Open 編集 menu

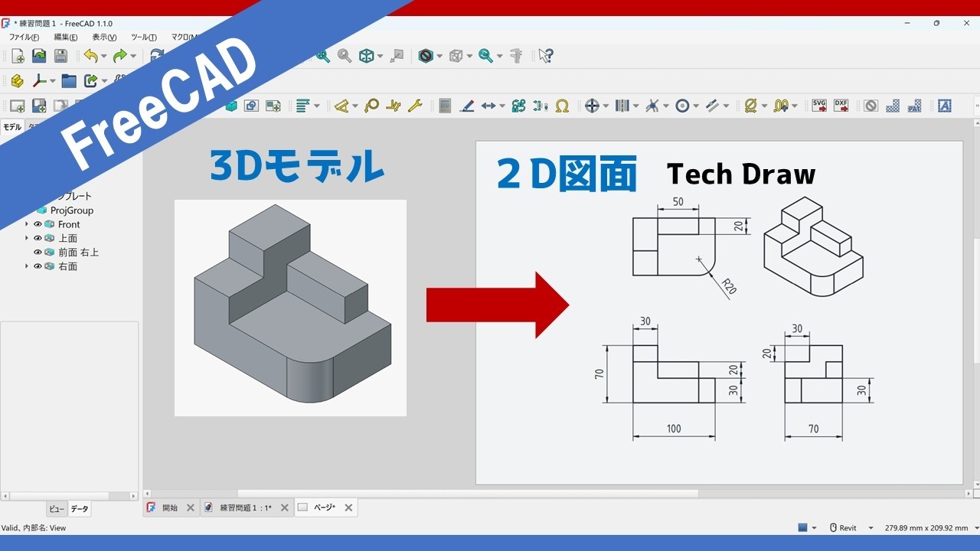click(66, 37)
